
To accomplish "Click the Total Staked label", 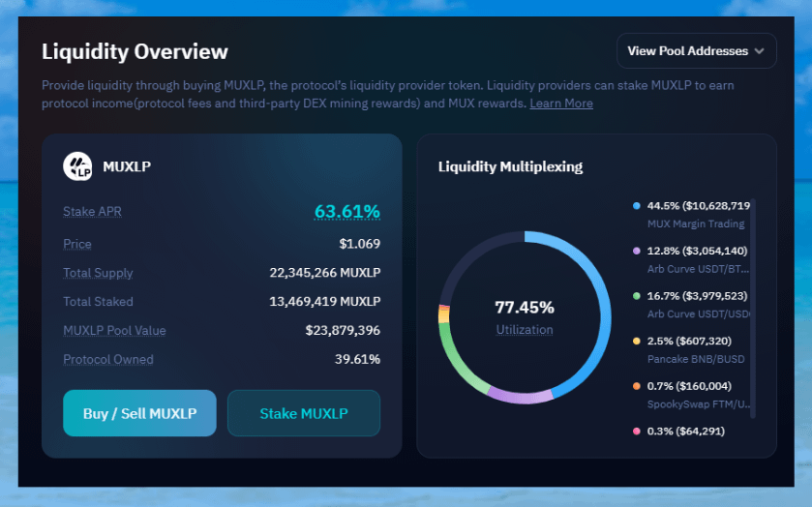I will [x=98, y=302].
